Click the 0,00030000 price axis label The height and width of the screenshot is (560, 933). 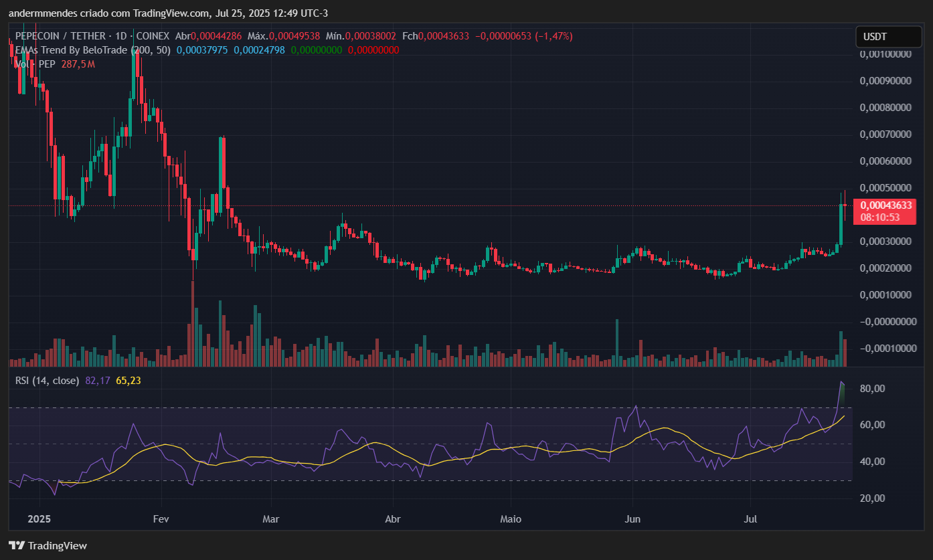point(885,242)
